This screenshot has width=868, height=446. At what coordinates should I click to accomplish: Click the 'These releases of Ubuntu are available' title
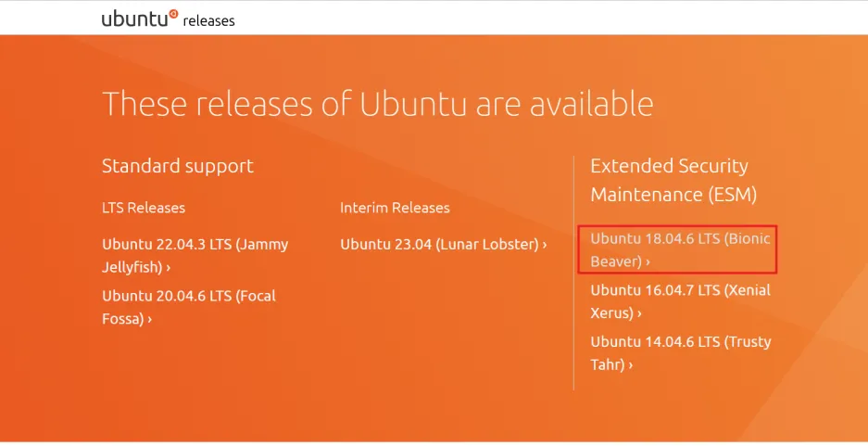(x=378, y=104)
